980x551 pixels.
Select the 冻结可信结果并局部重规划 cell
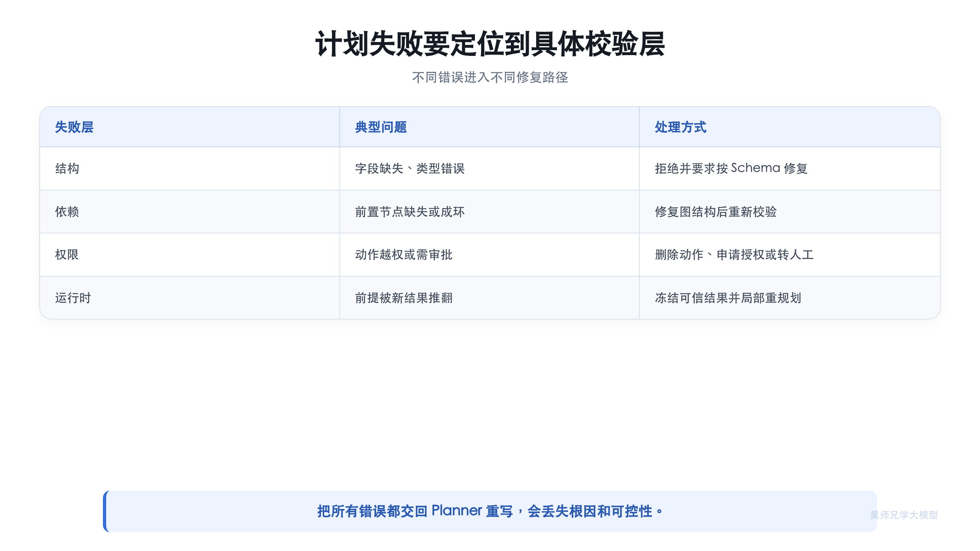pos(790,298)
